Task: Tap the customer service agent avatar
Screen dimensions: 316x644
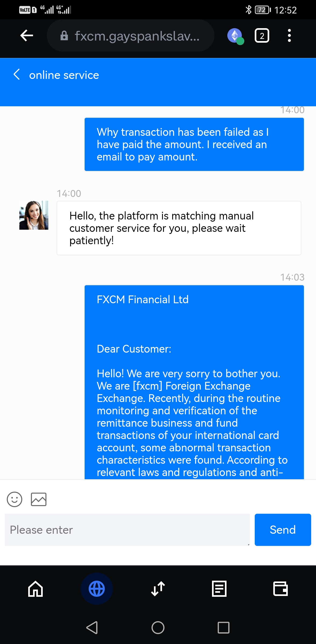Action: [34, 215]
